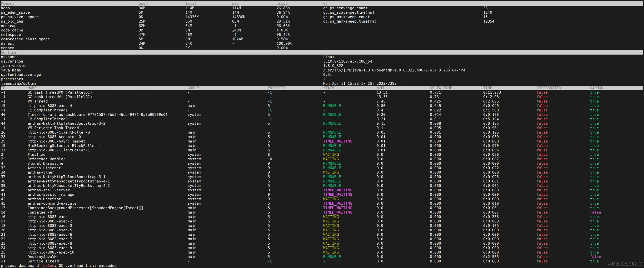Click the 'DELTA_TIME' column header
The height and width of the screenshot is (268, 644).
[441, 88]
